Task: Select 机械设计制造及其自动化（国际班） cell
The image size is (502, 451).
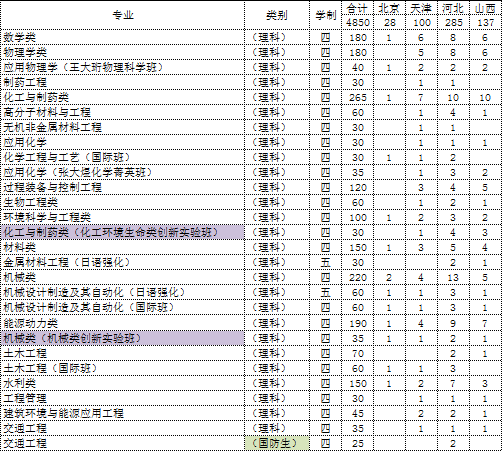Action: coord(123,307)
